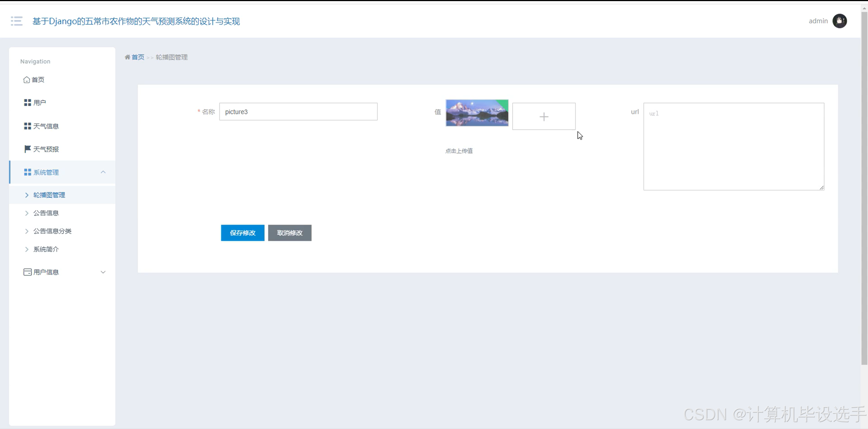Open 公告信息 submenu item

click(46, 213)
